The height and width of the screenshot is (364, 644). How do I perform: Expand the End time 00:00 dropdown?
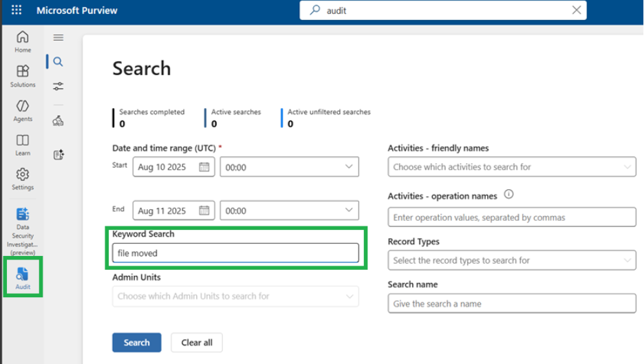pyautogui.click(x=289, y=211)
